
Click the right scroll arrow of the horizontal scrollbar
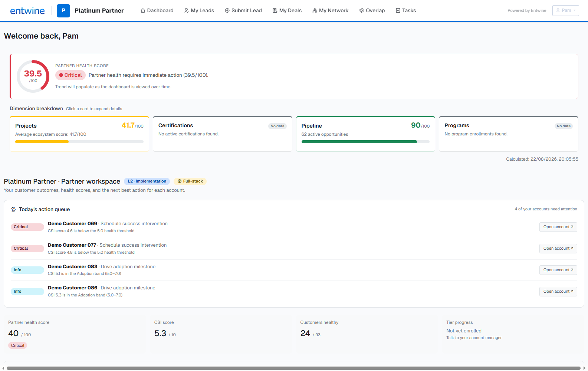585,368
